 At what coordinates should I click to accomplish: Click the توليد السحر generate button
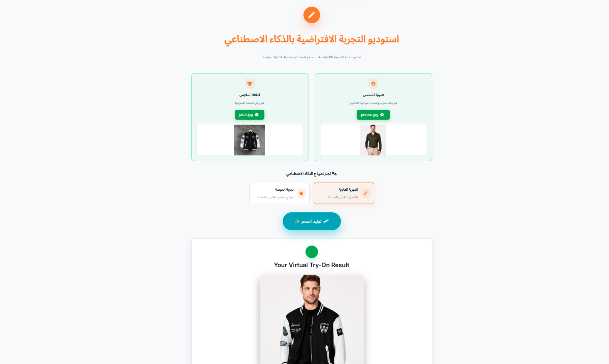(x=312, y=221)
